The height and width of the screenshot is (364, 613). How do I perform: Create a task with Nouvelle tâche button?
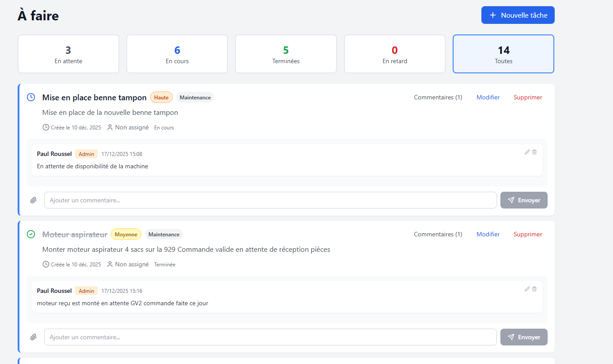click(x=518, y=15)
